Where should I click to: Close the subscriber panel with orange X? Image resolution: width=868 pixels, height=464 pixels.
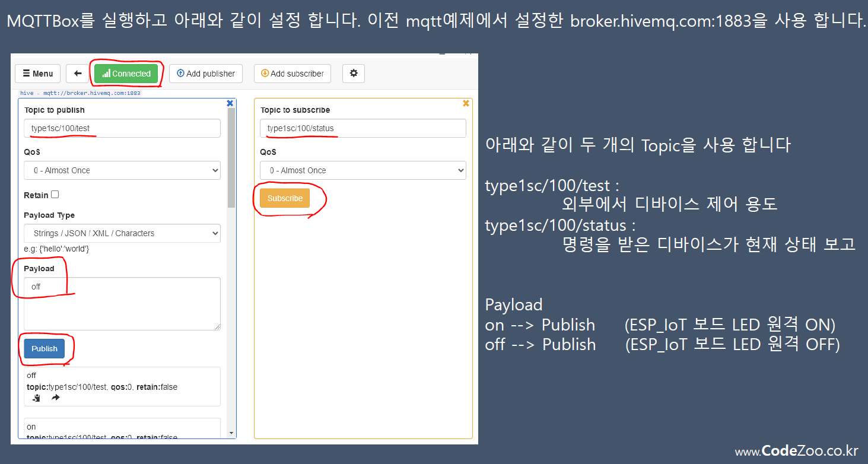click(x=466, y=103)
